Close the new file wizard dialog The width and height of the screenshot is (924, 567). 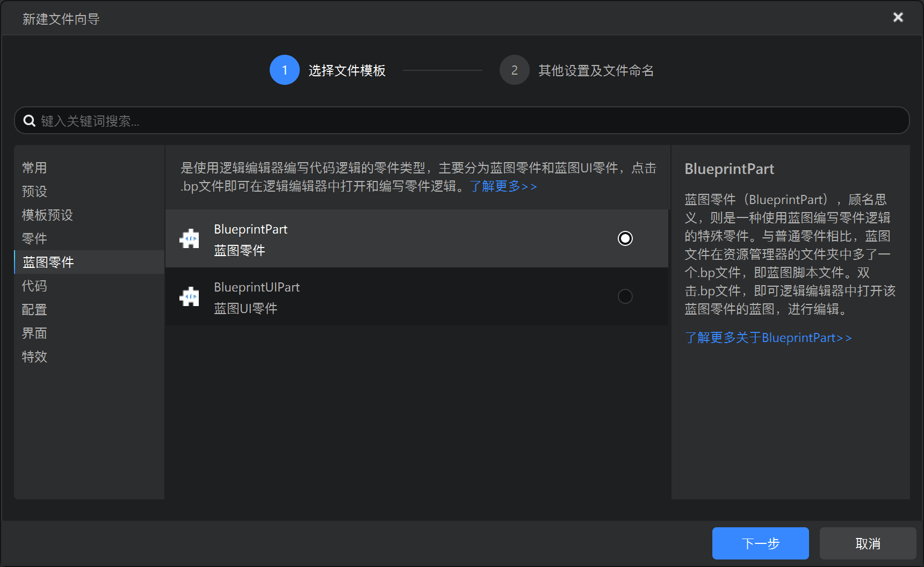pyautogui.click(x=898, y=18)
